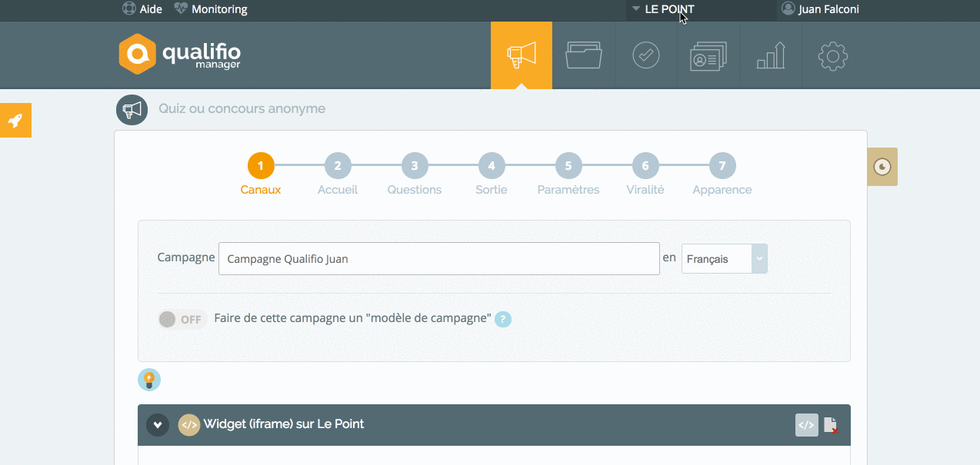Click the help question mark icon
The image size is (980, 465).
pos(503,319)
